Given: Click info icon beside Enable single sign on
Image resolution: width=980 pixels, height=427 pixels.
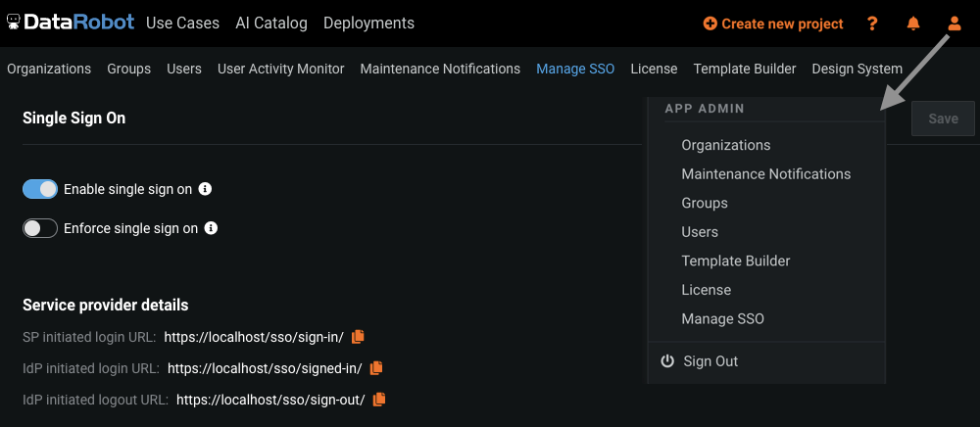Looking at the screenshot, I should [205, 189].
